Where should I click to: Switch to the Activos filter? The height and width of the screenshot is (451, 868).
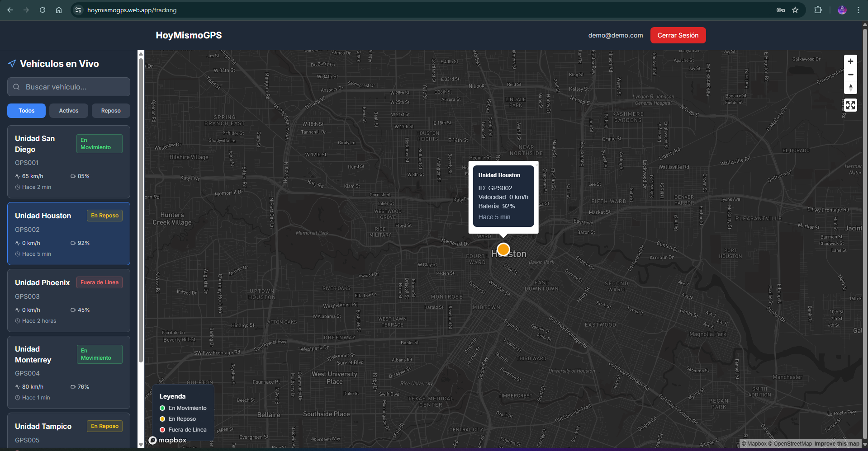pos(69,111)
